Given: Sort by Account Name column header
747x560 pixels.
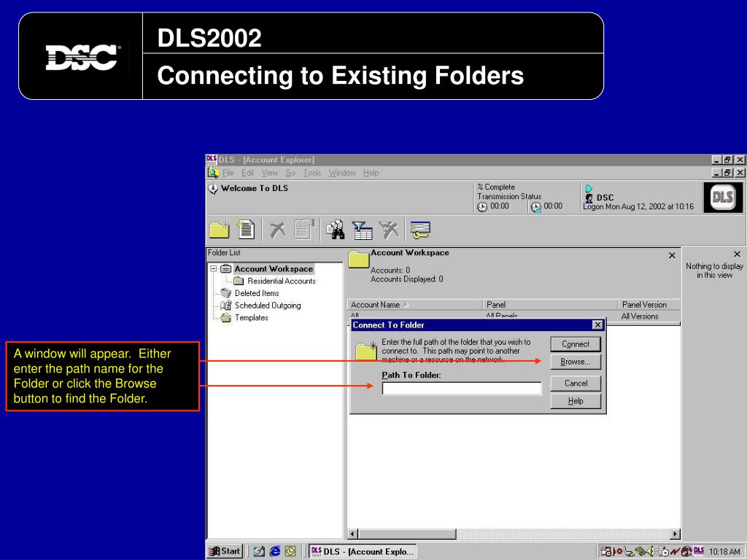Looking at the screenshot, I should pos(415,305).
